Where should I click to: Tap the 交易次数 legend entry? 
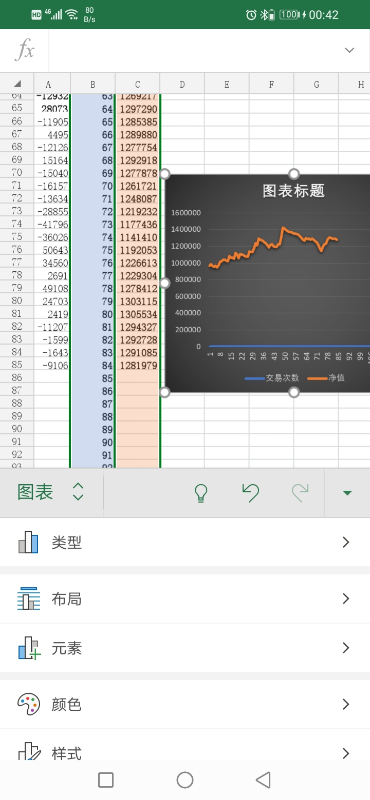tap(272, 378)
